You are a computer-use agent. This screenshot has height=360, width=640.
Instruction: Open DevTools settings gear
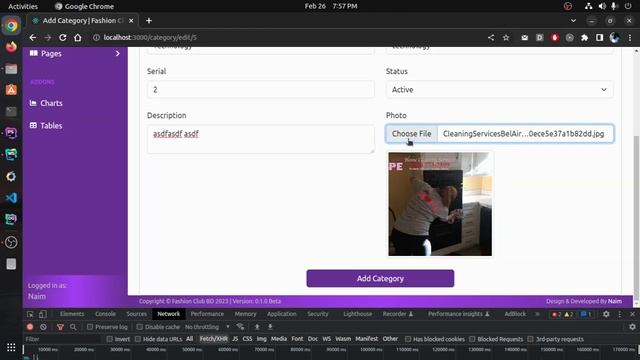tap(606, 314)
